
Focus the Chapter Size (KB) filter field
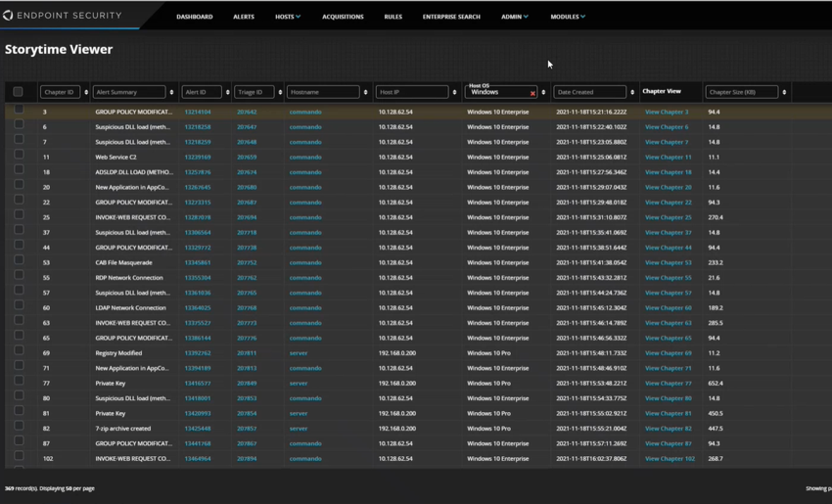[x=742, y=92]
